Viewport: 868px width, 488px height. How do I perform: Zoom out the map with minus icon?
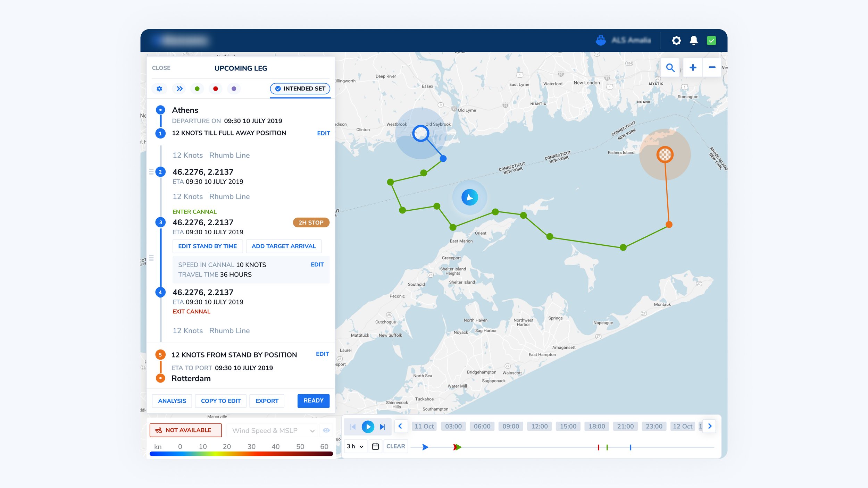712,68
